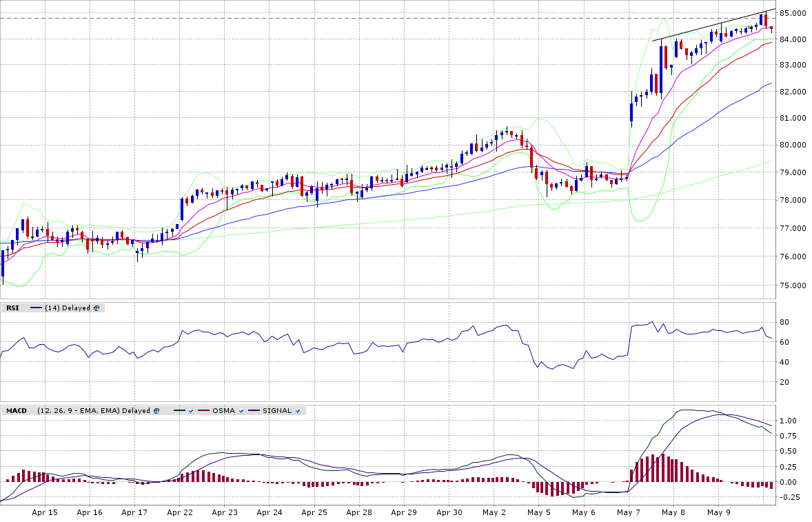This screenshot has height=522, width=812.
Task: Click the Apr 22 date label on the axis
Action: 179,513
